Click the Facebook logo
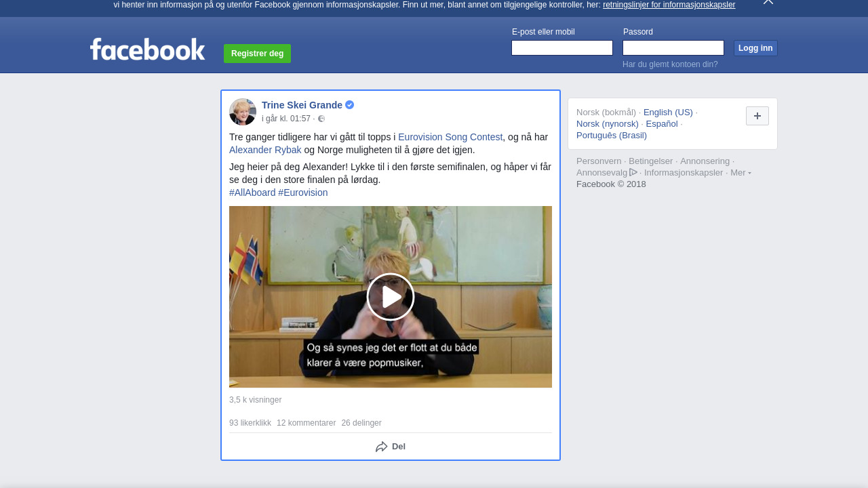This screenshot has height=488, width=868. click(147, 49)
